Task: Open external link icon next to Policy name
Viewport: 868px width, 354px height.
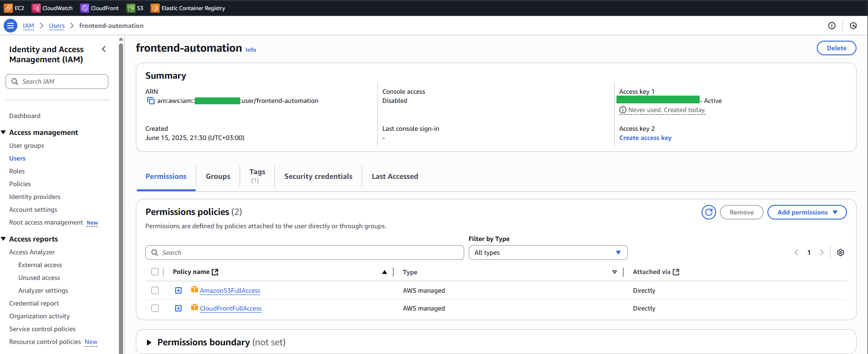Action: click(215, 272)
